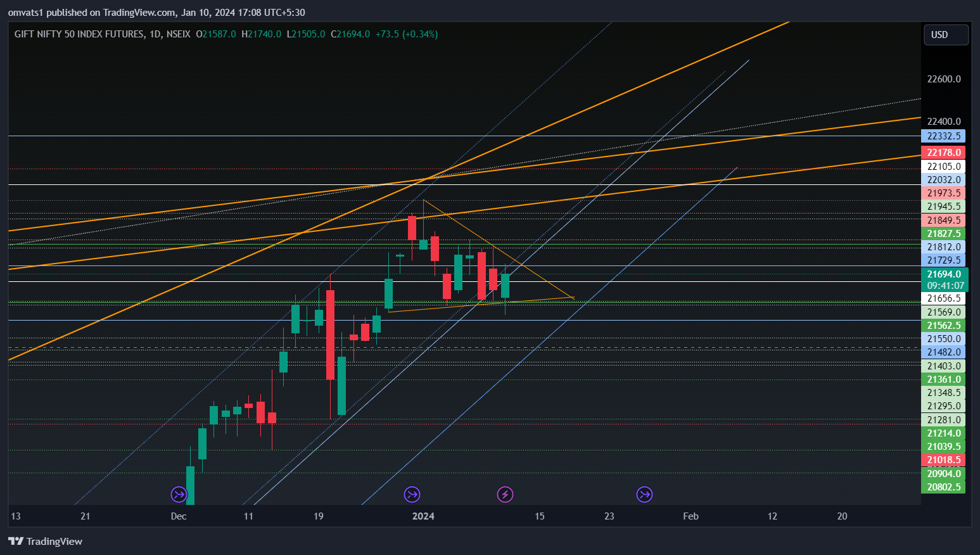Select the 21849.5 price label
The width and height of the screenshot is (980, 555).
(x=943, y=220)
